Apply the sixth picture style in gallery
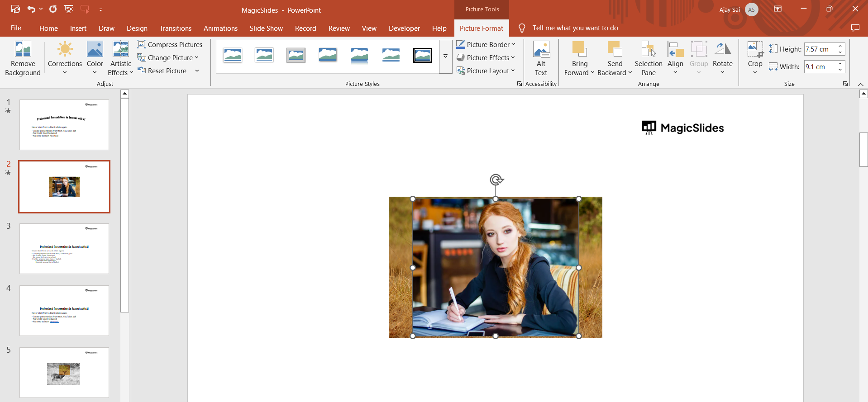Image resolution: width=868 pixels, height=402 pixels. tap(391, 56)
